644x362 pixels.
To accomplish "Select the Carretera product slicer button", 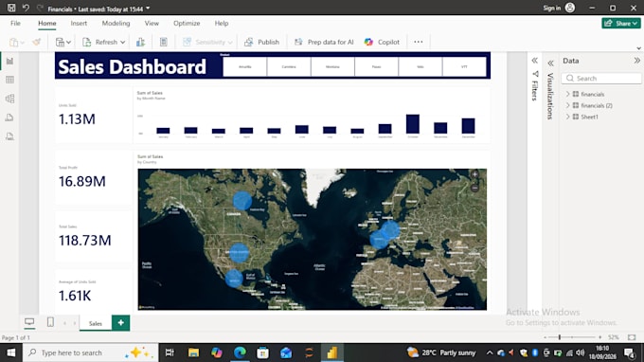I will (289, 66).
